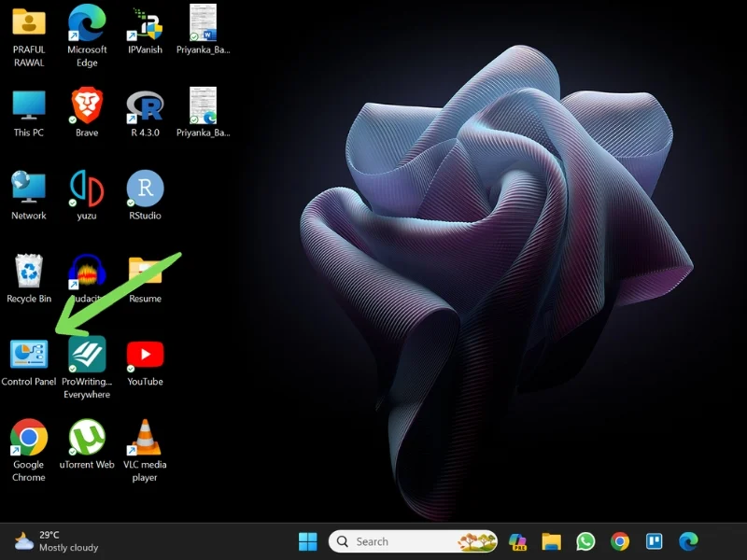This screenshot has height=560, width=747.
Task: Select the Recycle Bin icon
Action: (29, 273)
